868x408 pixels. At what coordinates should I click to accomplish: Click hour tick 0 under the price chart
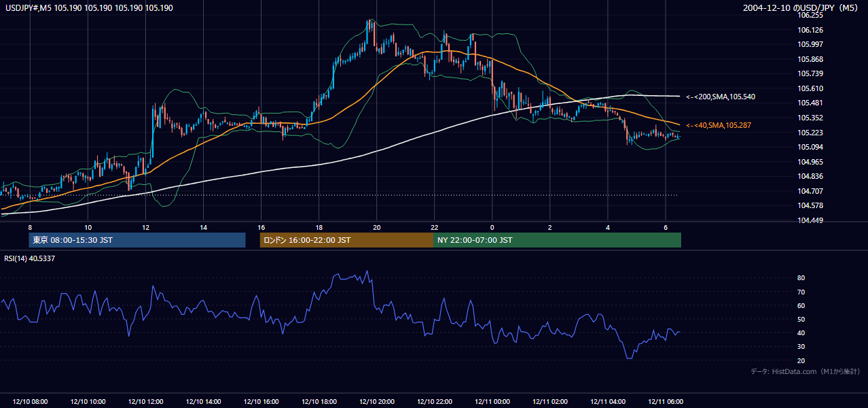pos(492,227)
